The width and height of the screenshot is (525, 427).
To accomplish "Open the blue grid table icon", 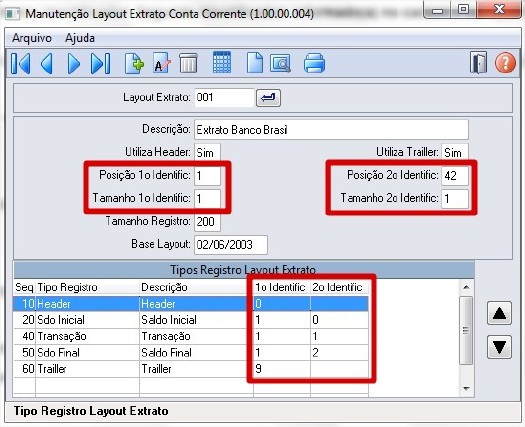I will pos(222,62).
